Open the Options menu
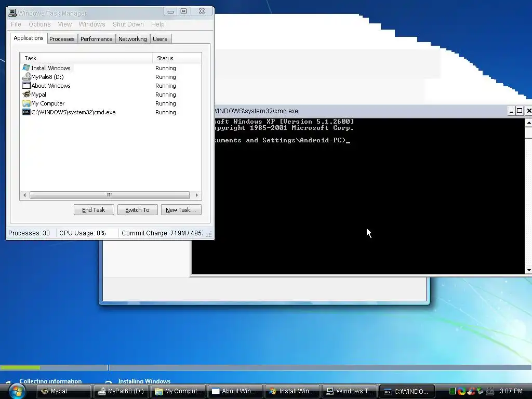Image resolution: width=532 pixels, height=399 pixels. (39, 24)
